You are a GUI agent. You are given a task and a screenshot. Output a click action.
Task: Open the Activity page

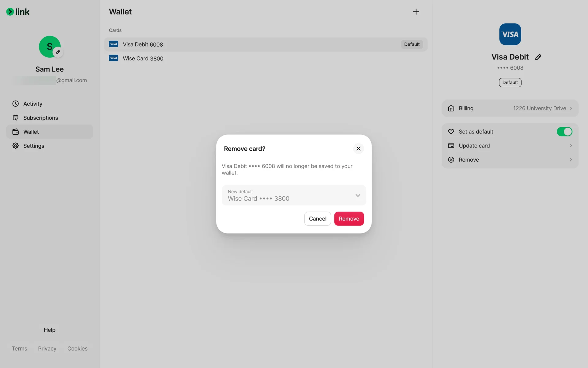(x=33, y=104)
